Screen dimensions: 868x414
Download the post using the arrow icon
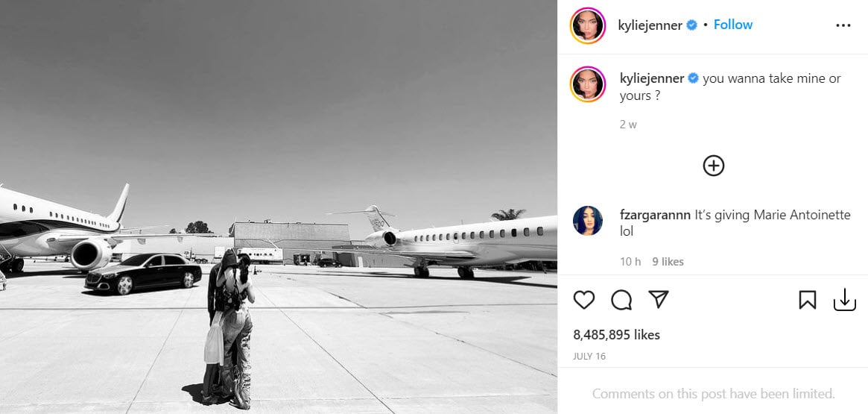pos(845,300)
